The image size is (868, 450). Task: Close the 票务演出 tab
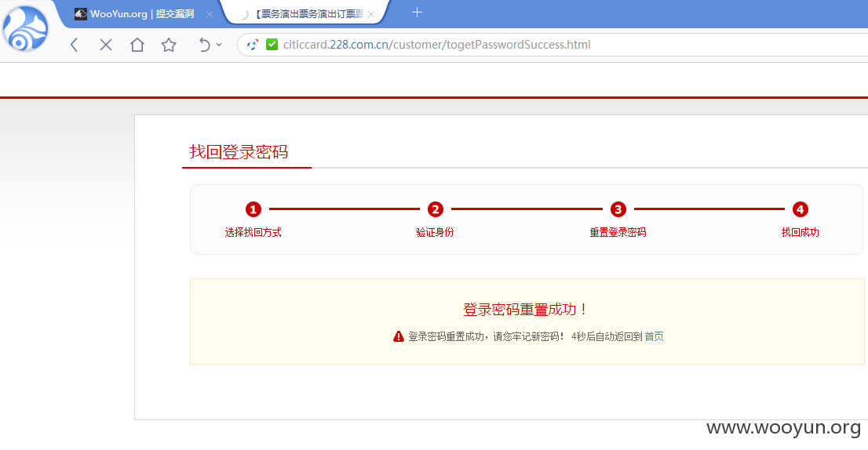click(371, 14)
